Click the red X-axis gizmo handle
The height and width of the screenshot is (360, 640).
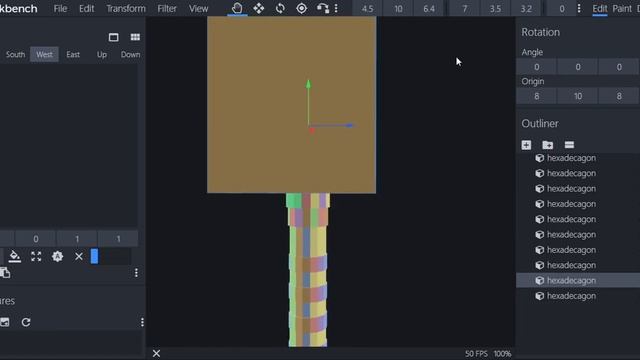pyautogui.click(x=312, y=131)
